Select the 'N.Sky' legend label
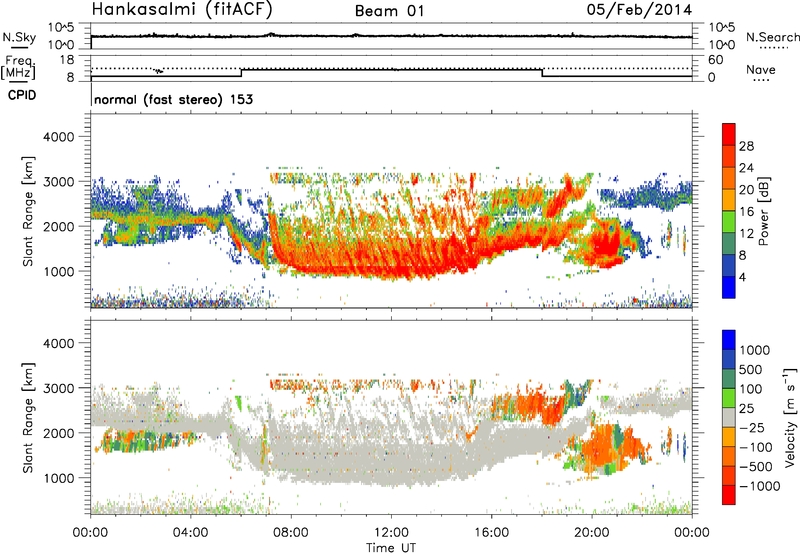This screenshot has height=554, width=800. tap(19, 37)
